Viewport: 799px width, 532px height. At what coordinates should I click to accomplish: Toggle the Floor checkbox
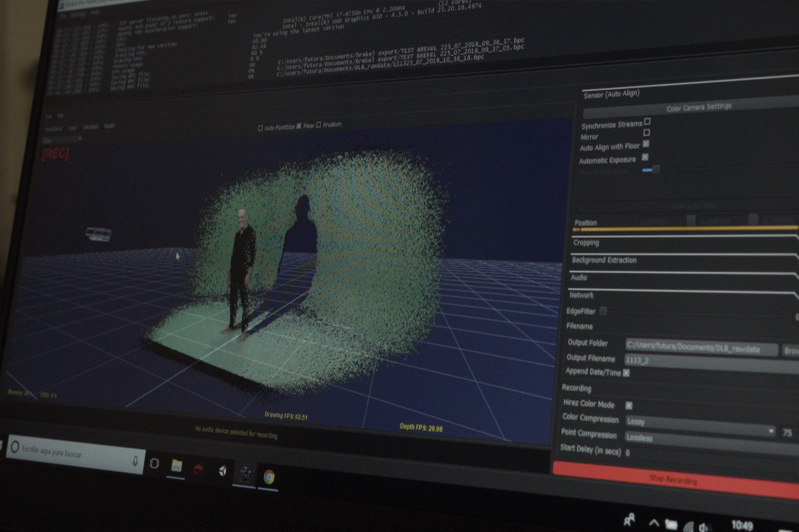299,126
